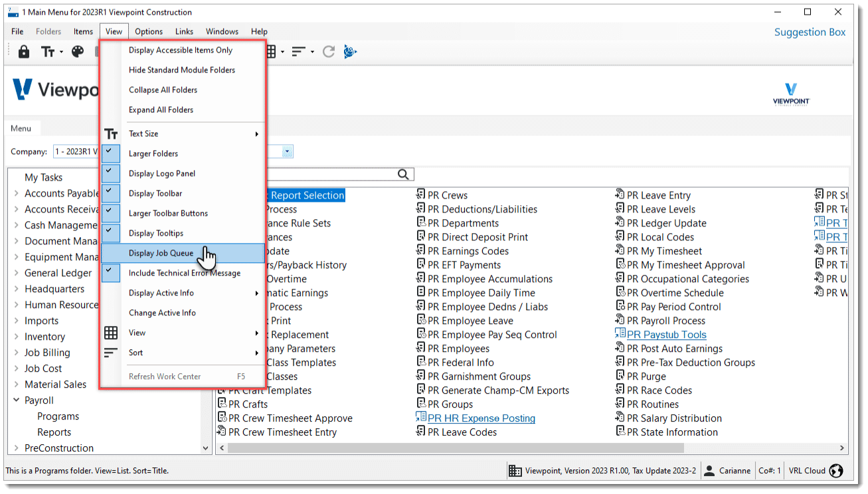The width and height of the screenshot is (868, 494).
Task: Open the Company dropdown arrow
Action: [287, 151]
